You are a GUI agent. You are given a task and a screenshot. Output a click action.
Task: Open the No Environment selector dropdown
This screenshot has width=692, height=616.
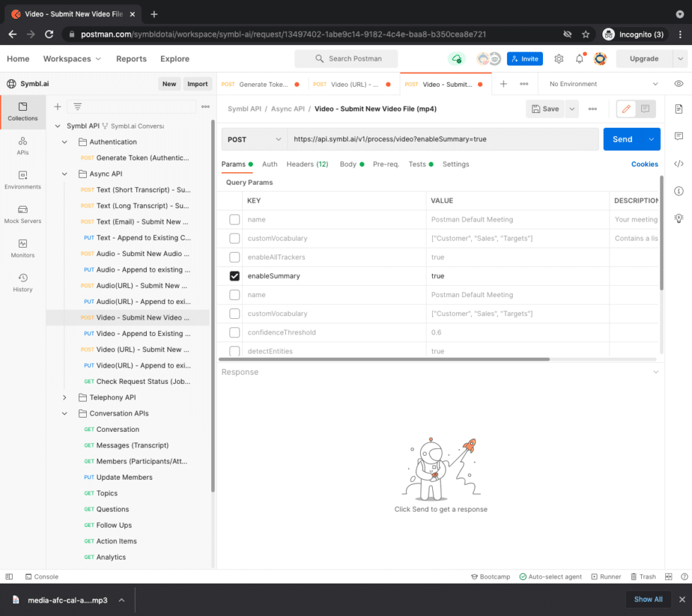[x=600, y=83]
